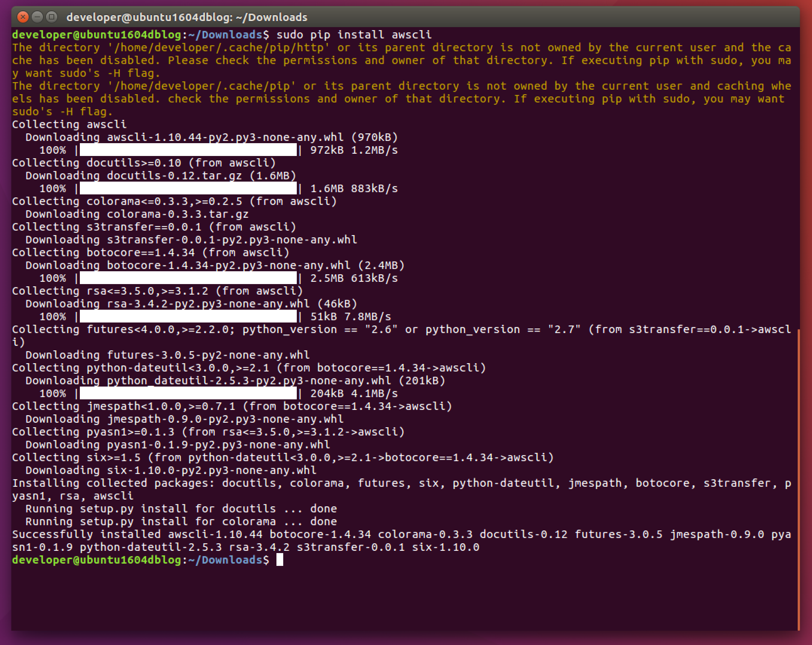
Task: Click the docutils 1.6MB progress bar
Action: tap(188, 188)
